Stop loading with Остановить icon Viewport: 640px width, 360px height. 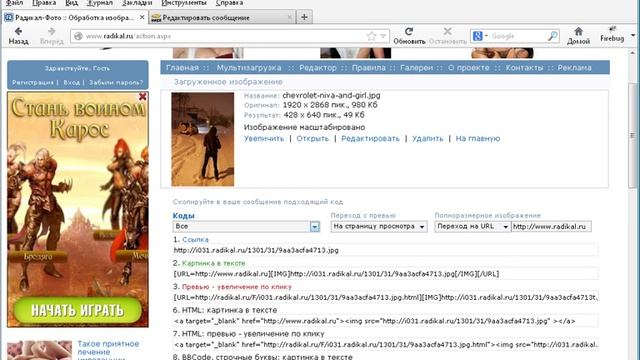coord(447,35)
